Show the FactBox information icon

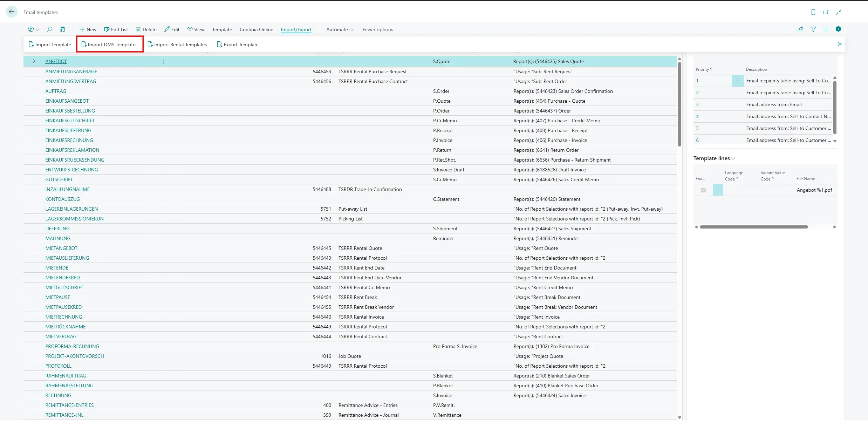[x=838, y=29]
